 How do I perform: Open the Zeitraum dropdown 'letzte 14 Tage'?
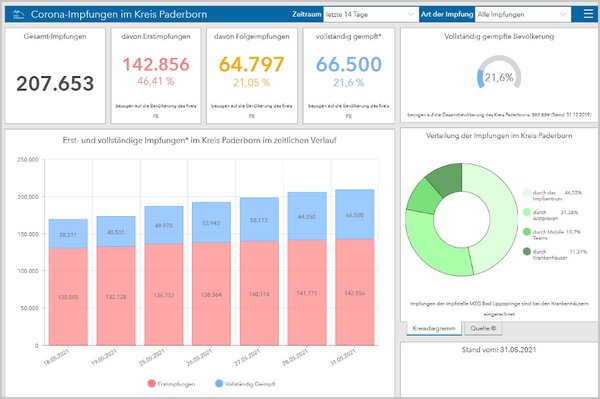coord(370,15)
